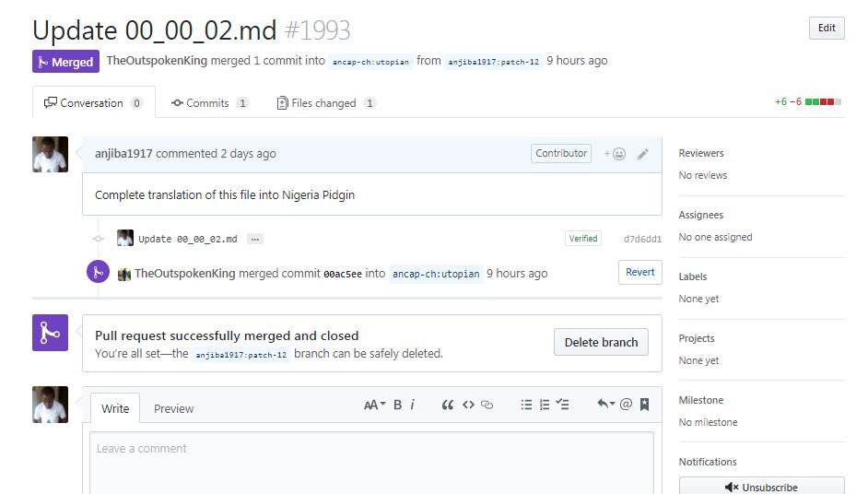868x494 pixels.
Task: Click the bookmark reference icon
Action: point(644,405)
